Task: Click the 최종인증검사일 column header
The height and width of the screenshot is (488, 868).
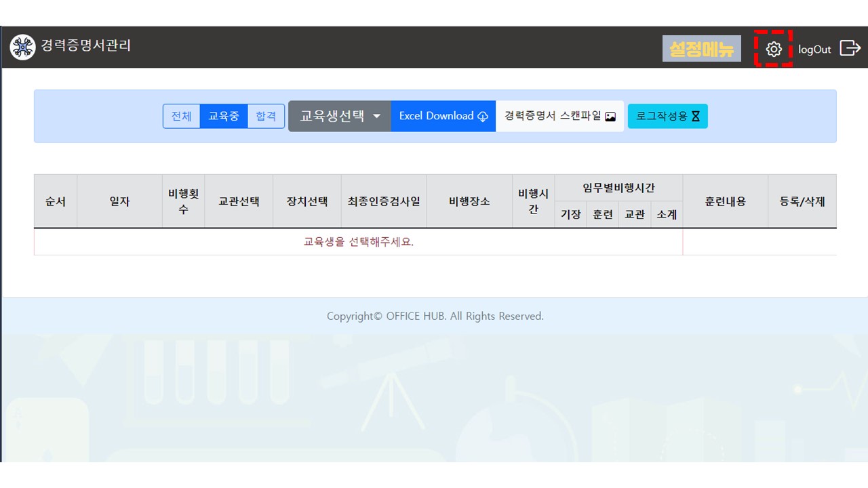Action: (384, 201)
